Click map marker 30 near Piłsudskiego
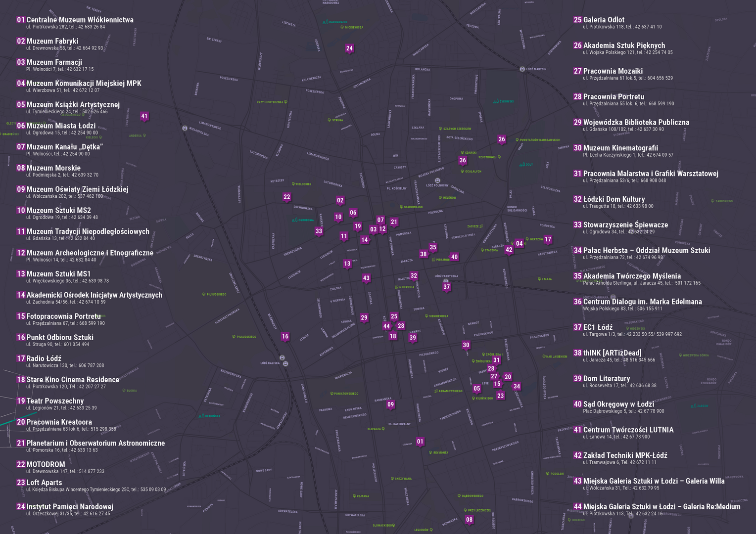 click(x=466, y=345)
